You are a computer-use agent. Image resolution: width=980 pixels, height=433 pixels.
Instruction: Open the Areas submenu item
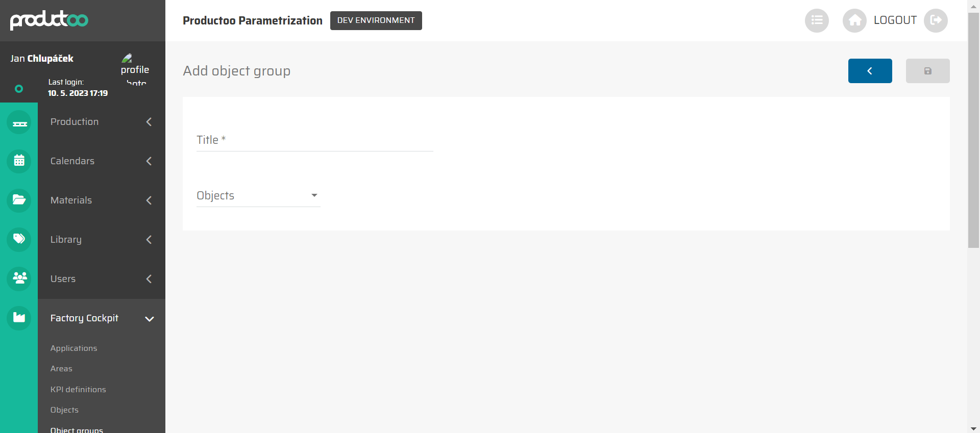point(61,369)
